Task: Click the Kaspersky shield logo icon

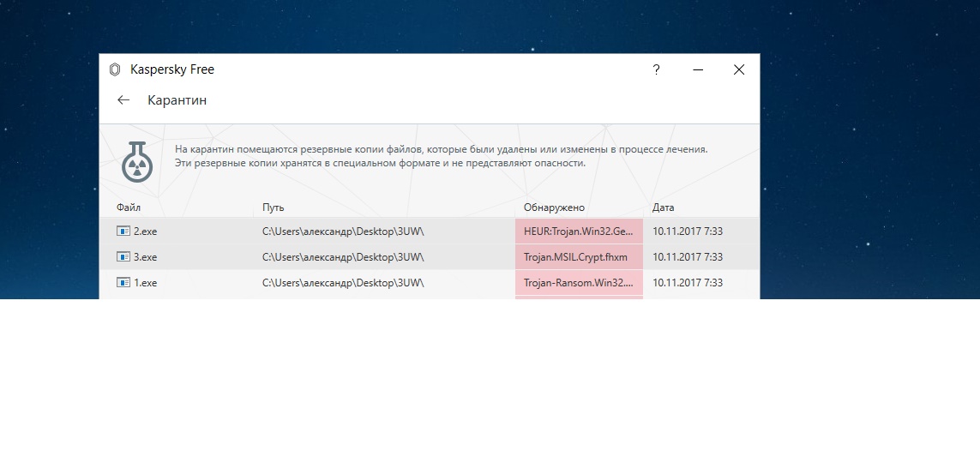Action: (x=114, y=69)
